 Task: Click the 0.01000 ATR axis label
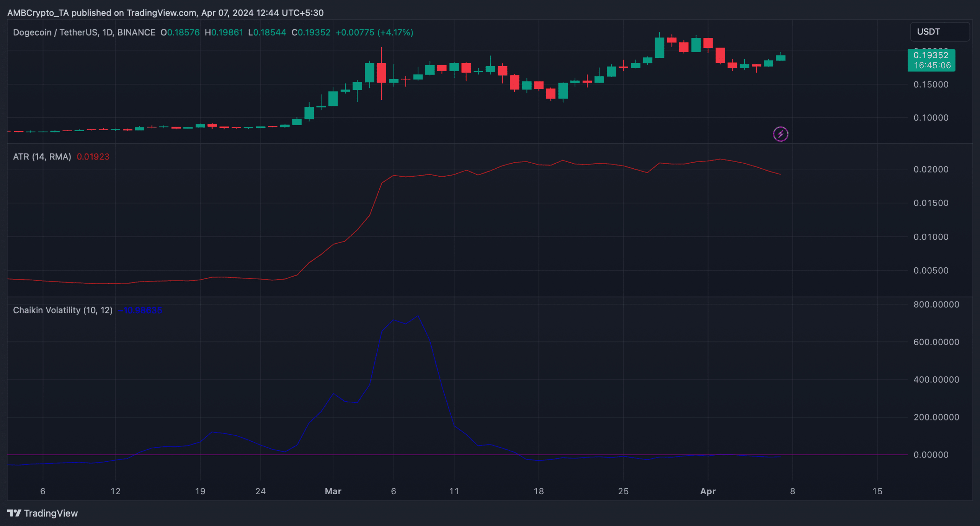click(x=931, y=237)
